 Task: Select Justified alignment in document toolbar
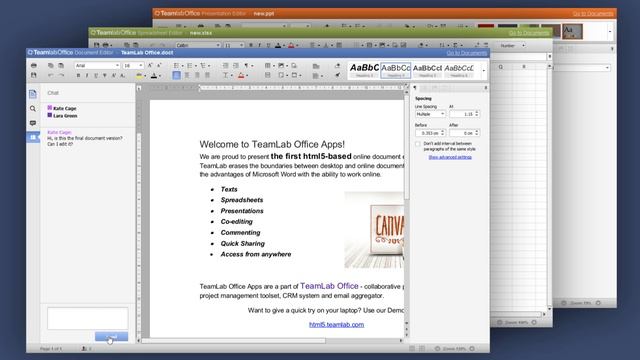[x=207, y=75]
